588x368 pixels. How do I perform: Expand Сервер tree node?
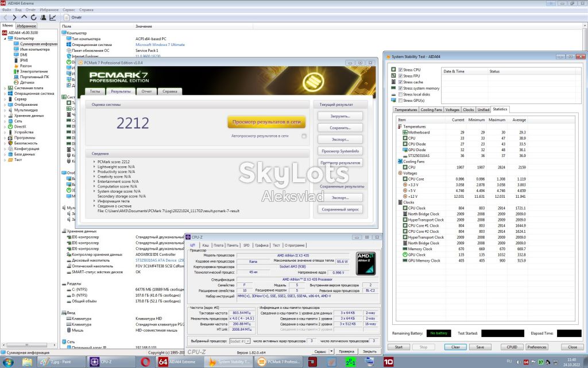pyautogui.click(x=5, y=99)
